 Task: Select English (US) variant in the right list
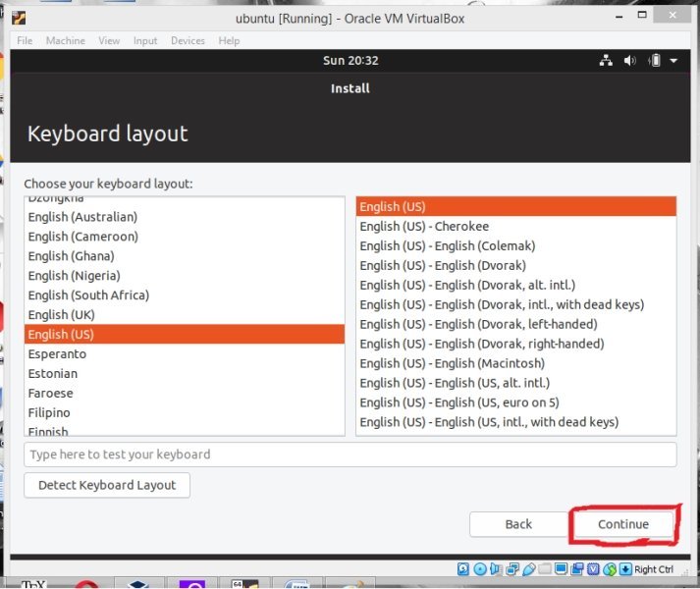(516, 207)
